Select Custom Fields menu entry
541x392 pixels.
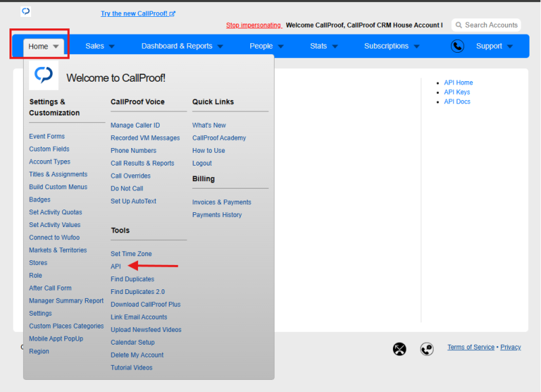(49, 149)
